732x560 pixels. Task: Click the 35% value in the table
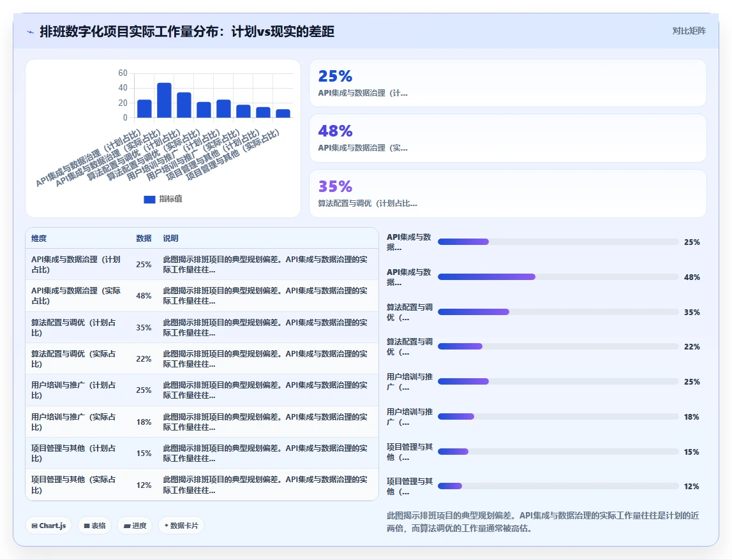[144, 328]
